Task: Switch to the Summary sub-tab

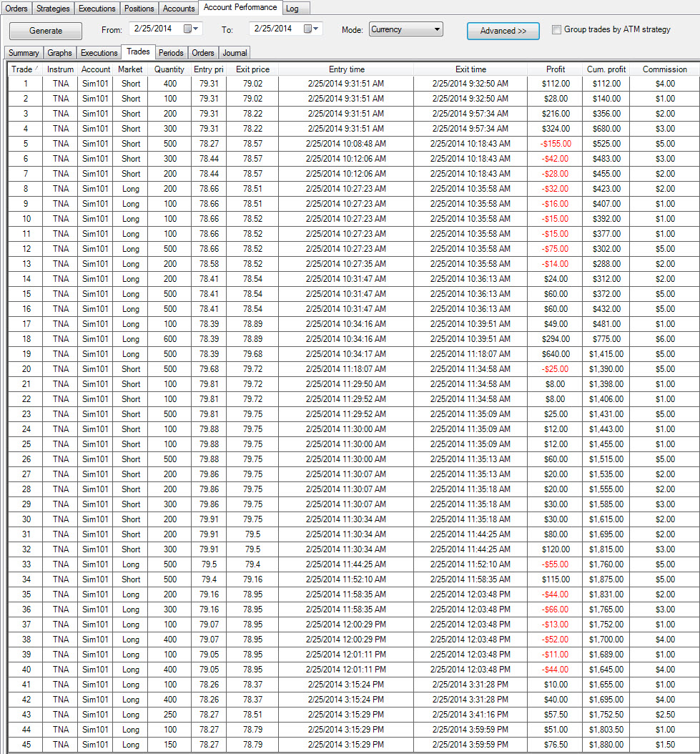Action: point(24,53)
